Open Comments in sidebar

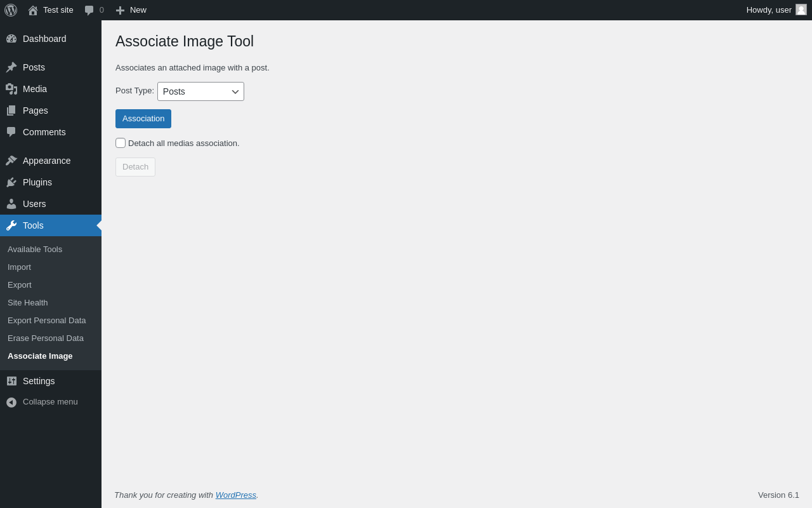pos(51,132)
